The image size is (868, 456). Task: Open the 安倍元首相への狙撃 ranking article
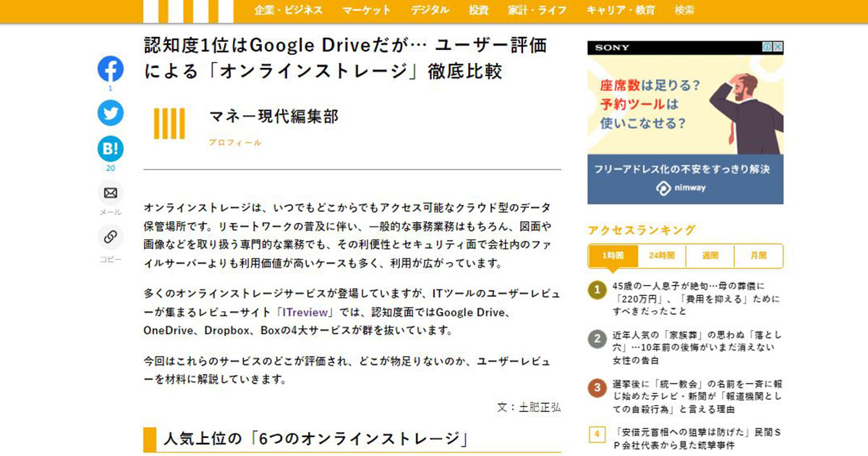tap(697, 439)
